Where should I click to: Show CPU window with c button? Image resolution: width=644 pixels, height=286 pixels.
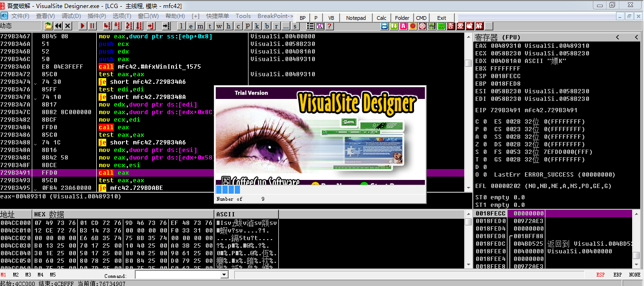(238, 26)
